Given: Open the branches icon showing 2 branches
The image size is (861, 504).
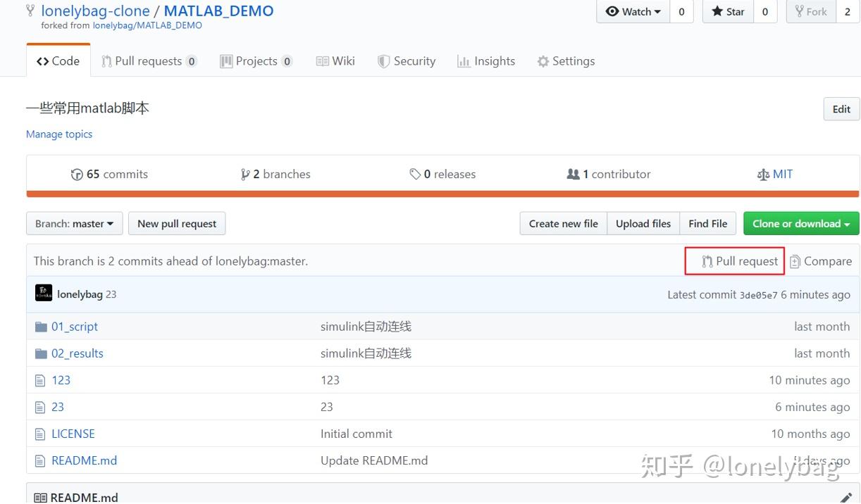Looking at the screenshot, I should tap(247, 174).
